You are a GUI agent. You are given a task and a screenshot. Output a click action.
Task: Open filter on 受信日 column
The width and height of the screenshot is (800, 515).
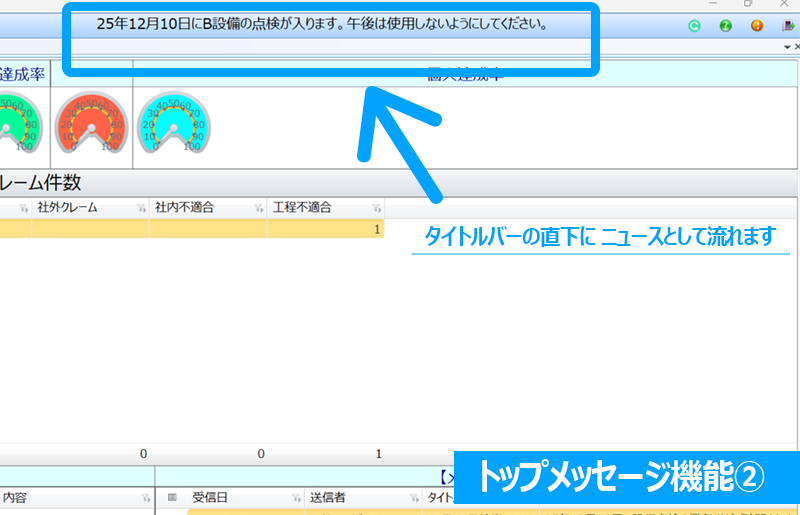click(294, 497)
